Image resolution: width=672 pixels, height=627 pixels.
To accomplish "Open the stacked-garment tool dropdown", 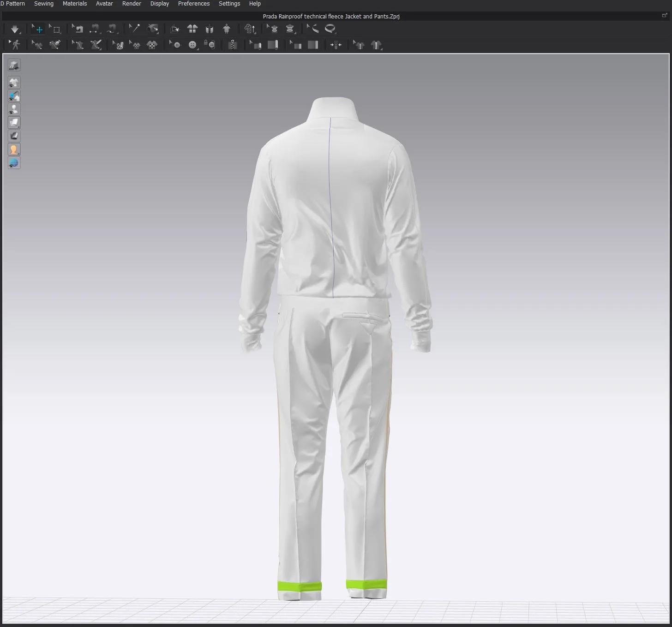I will pos(290,29).
